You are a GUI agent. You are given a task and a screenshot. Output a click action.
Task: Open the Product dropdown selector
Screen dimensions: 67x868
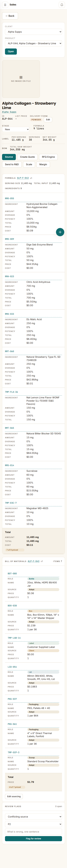[x=33, y=44]
